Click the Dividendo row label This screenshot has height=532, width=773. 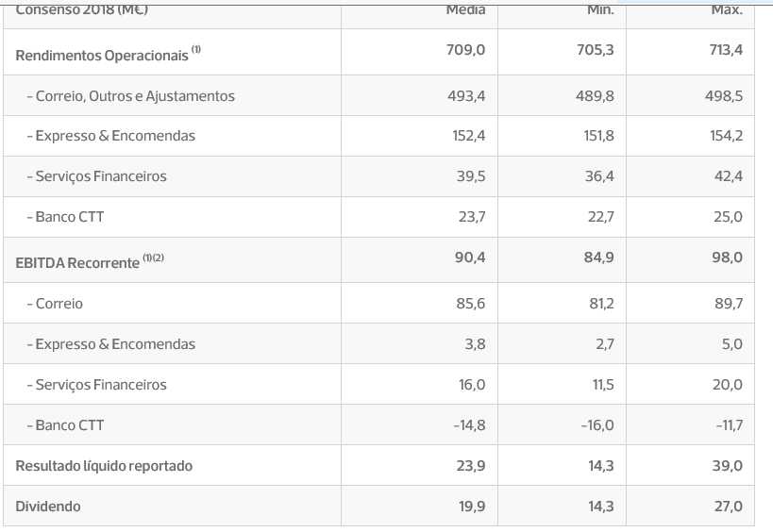pyautogui.click(x=48, y=507)
